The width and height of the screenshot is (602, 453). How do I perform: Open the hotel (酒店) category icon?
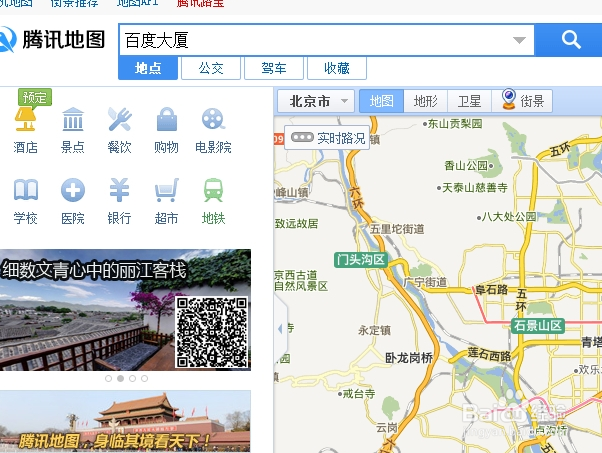[25, 119]
